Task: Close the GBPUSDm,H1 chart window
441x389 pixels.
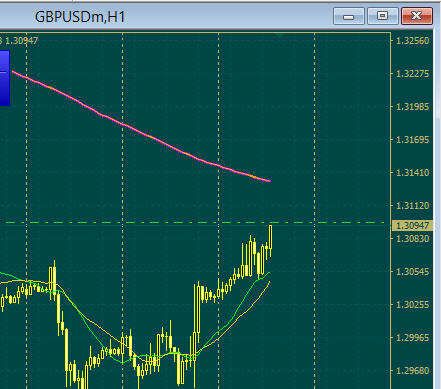Action: (x=417, y=16)
